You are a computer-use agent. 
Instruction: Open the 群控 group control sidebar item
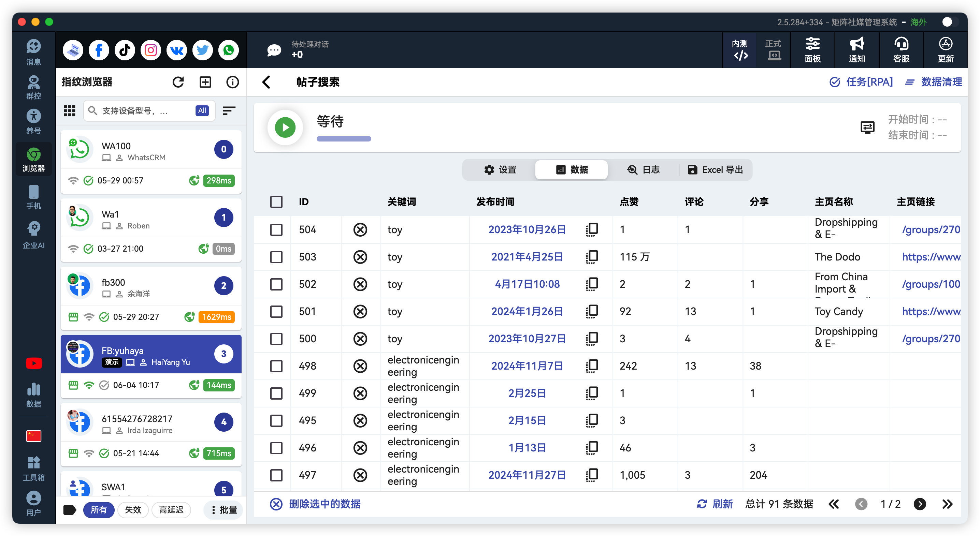pos(33,87)
